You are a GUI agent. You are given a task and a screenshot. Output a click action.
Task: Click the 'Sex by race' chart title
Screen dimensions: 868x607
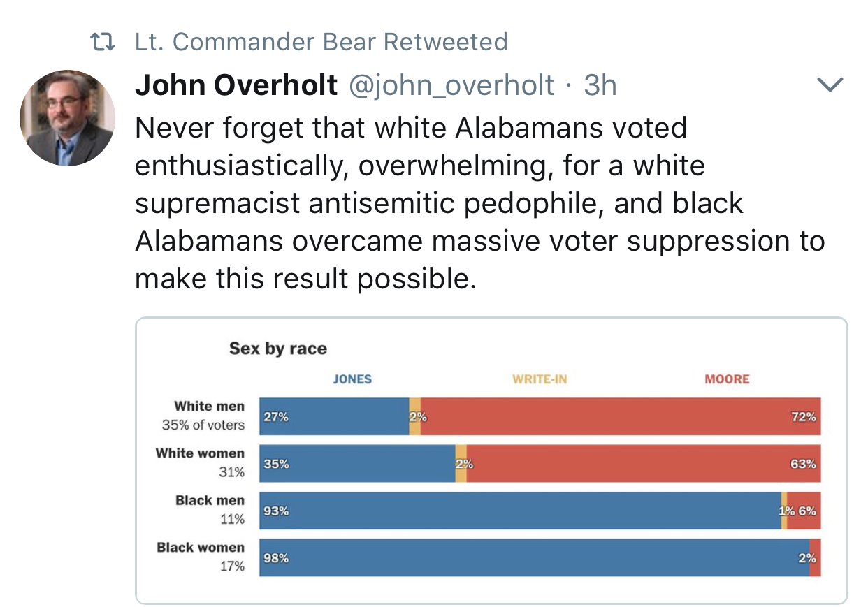[278, 349]
